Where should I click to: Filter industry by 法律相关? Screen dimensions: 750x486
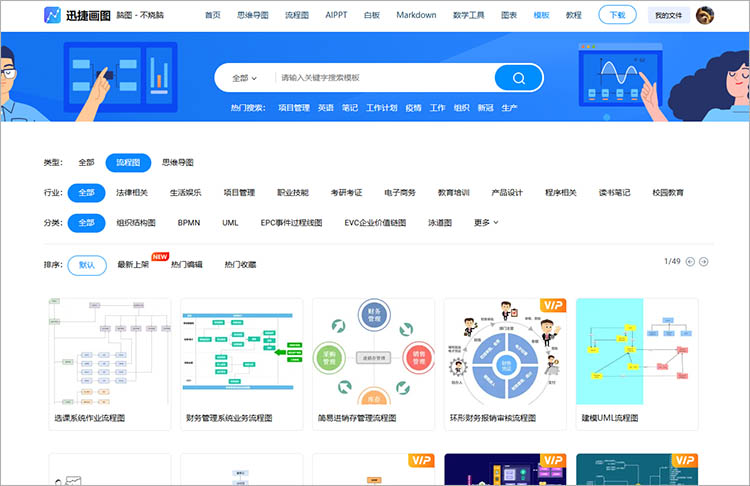pyautogui.click(x=132, y=193)
